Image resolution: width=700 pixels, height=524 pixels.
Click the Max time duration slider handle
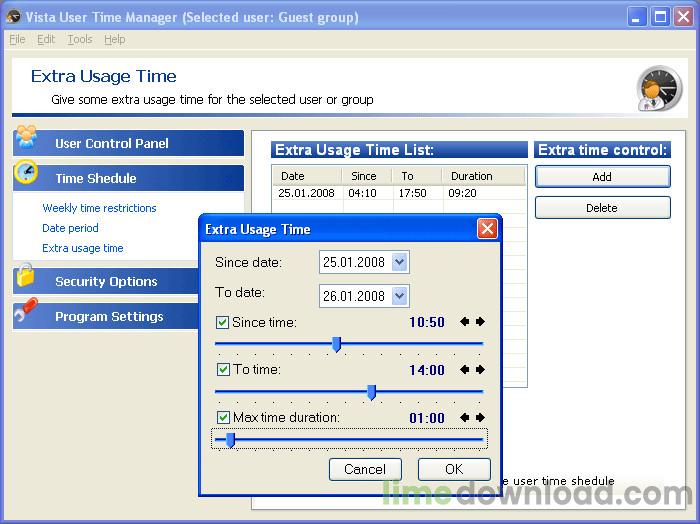click(230, 440)
